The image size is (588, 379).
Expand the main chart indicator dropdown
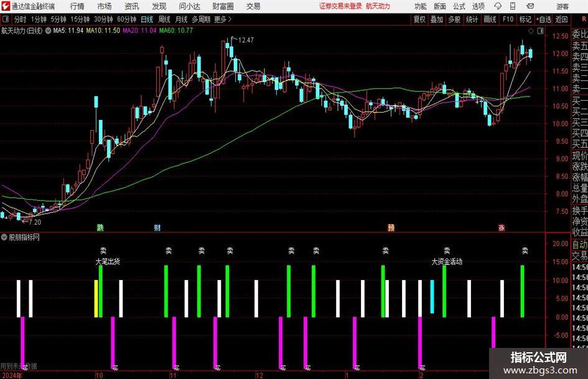pos(48,30)
